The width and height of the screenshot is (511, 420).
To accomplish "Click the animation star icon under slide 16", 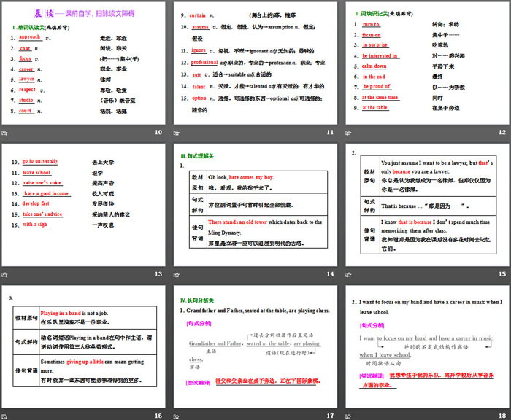I will point(4,416).
